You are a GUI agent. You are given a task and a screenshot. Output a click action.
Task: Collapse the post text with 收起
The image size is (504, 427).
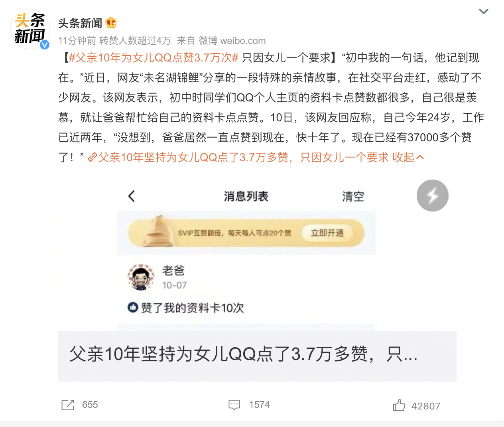408,157
